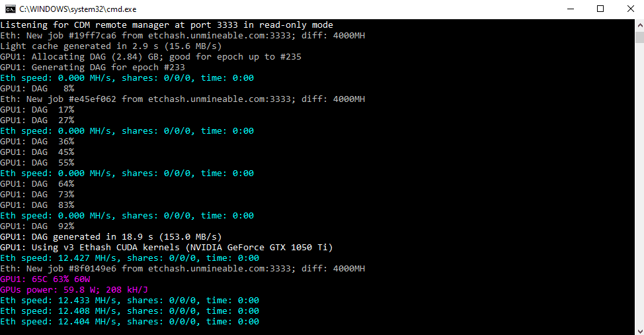This screenshot has width=644, height=335.
Task: Click the 'Generating DAG for epoch #233' line
Action: tap(92, 68)
